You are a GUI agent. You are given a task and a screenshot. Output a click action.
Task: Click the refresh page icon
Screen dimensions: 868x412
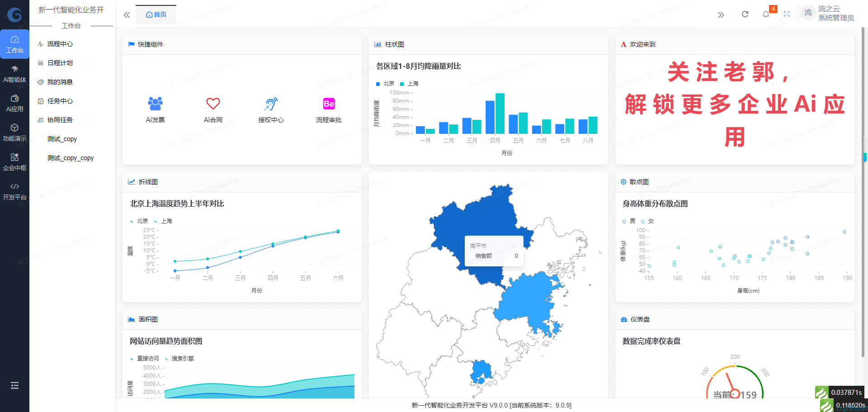pos(745,14)
